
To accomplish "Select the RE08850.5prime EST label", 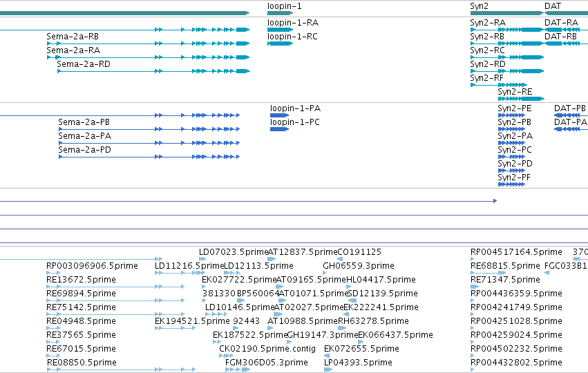I will click(x=82, y=363).
